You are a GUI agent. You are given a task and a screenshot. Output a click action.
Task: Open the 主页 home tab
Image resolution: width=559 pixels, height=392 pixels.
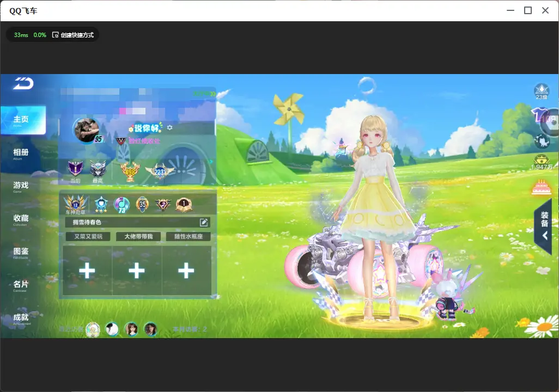23,120
